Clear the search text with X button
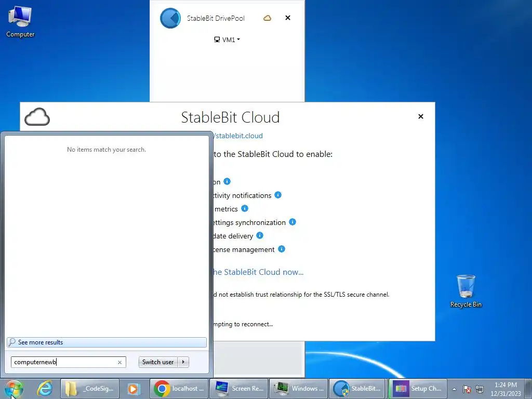The height and width of the screenshot is (399, 532). (x=120, y=362)
